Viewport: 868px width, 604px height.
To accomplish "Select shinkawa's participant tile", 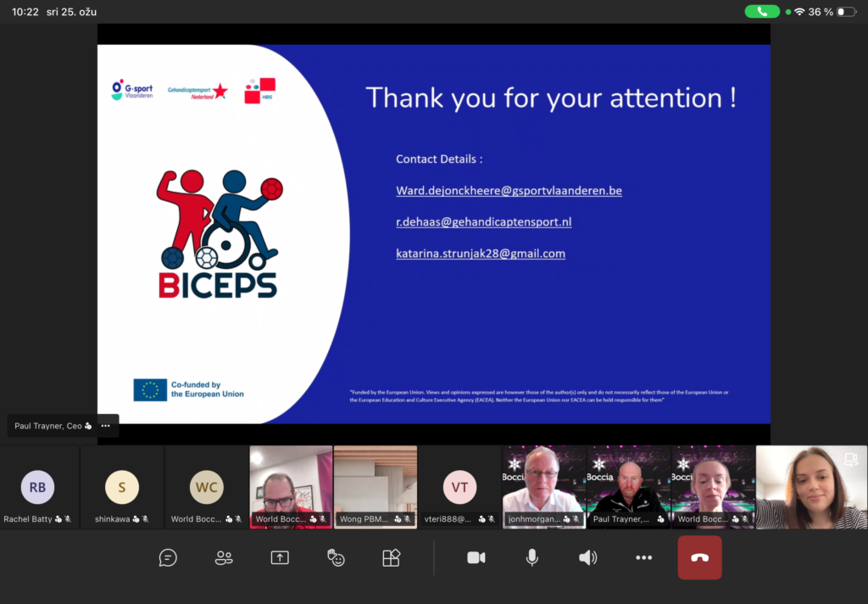I will (122, 488).
